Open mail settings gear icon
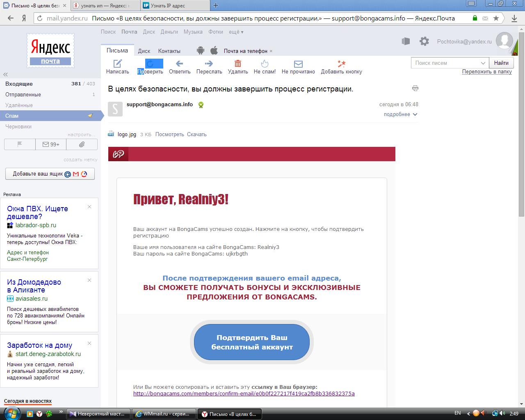The image size is (525, 420). (424, 41)
